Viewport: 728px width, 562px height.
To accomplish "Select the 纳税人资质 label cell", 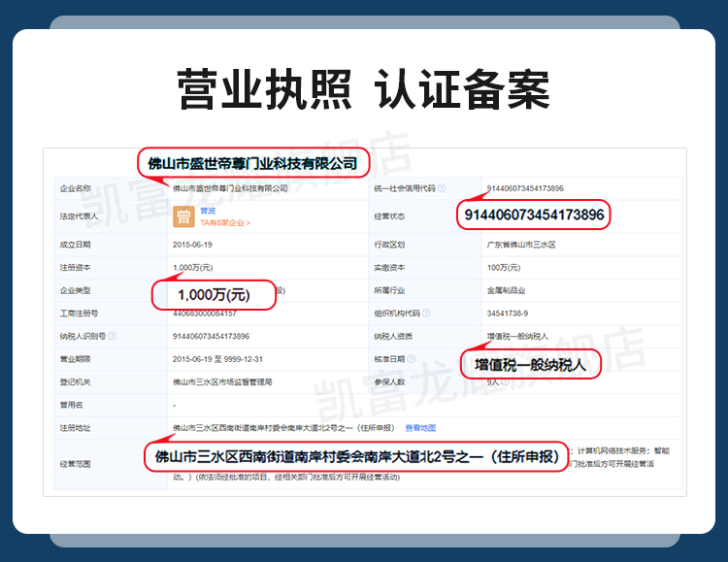I will point(425,336).
